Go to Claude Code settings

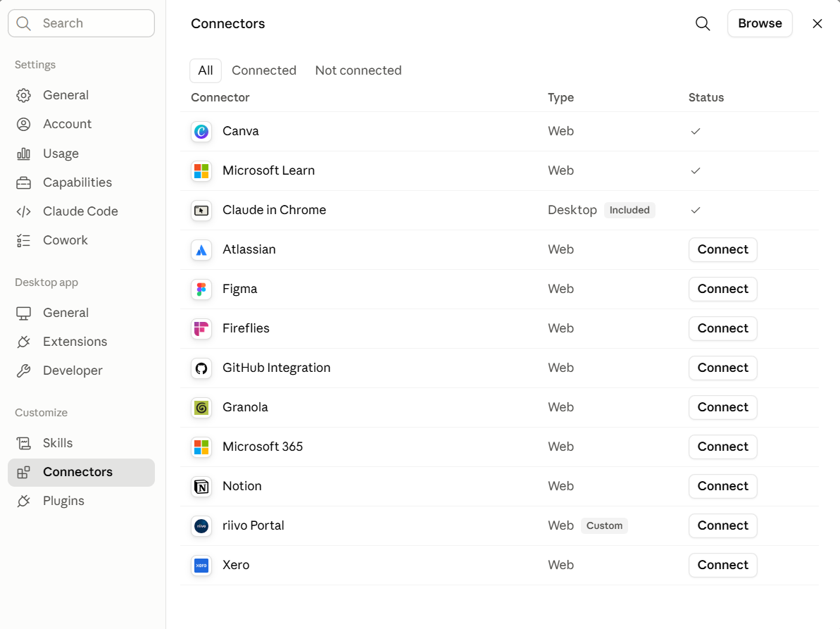point(82,211)
